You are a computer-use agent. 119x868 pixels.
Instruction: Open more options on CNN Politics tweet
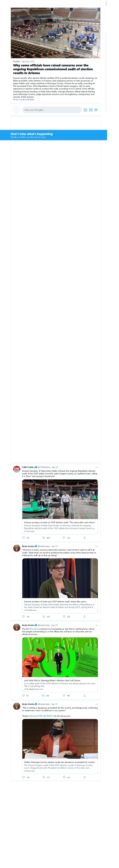tap(97, 467)
